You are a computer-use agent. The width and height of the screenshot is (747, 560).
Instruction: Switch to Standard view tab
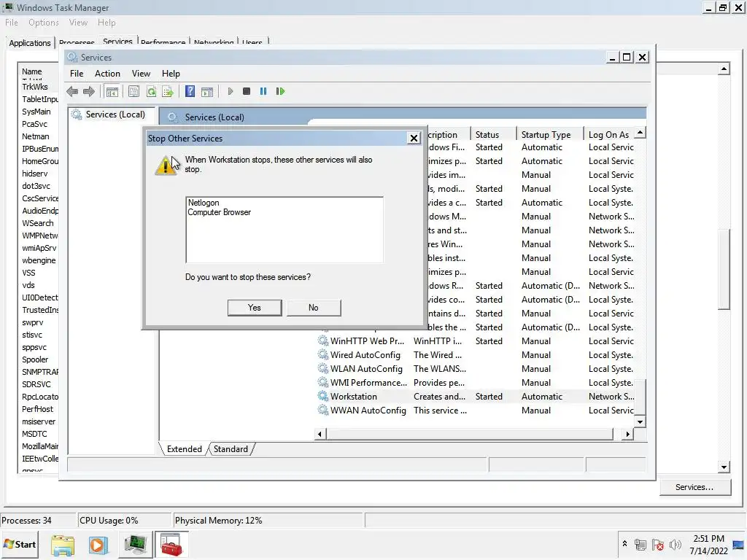tap(231, 449)
